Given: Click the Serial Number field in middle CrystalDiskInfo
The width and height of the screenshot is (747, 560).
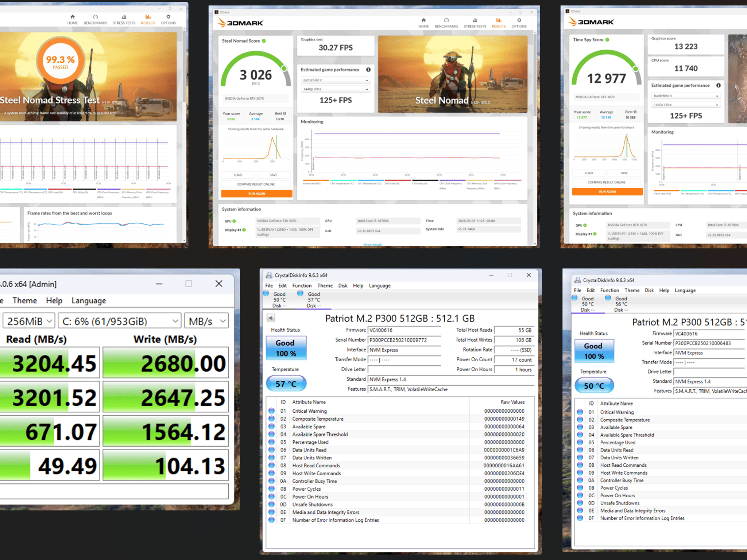Looking at the screenshot, I should [x=404, y=340].
